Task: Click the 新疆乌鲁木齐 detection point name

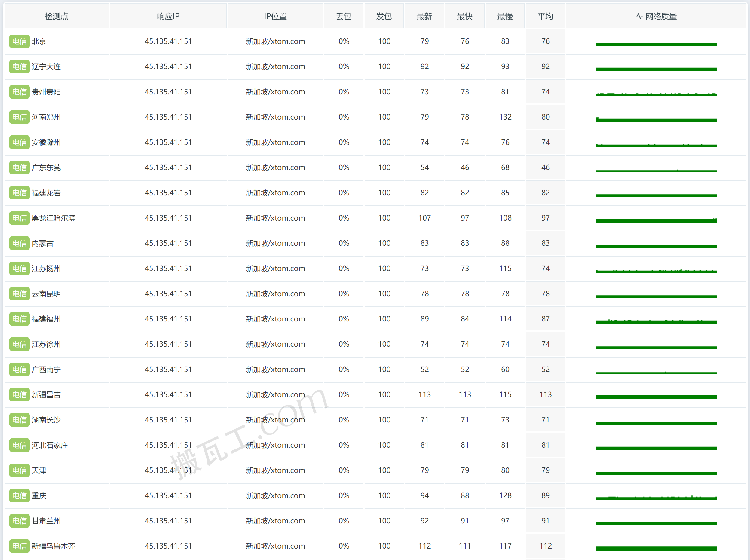Action: [x=53, y=546]
